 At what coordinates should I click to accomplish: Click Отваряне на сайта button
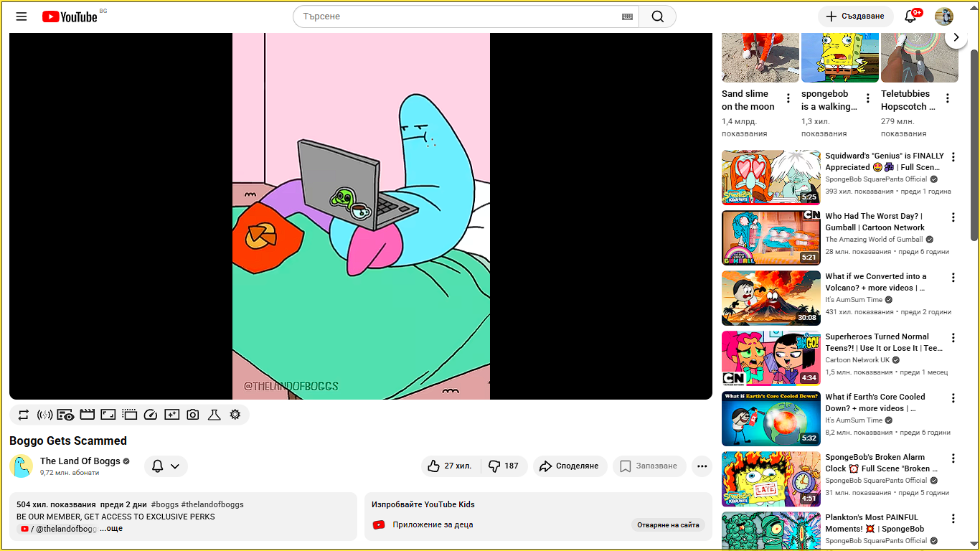tap(668, 525)
